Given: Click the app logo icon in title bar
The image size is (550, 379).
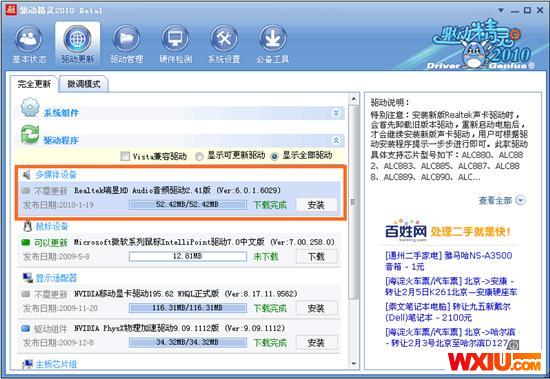Looking at the screenshot, I should (x=11, y=9).
